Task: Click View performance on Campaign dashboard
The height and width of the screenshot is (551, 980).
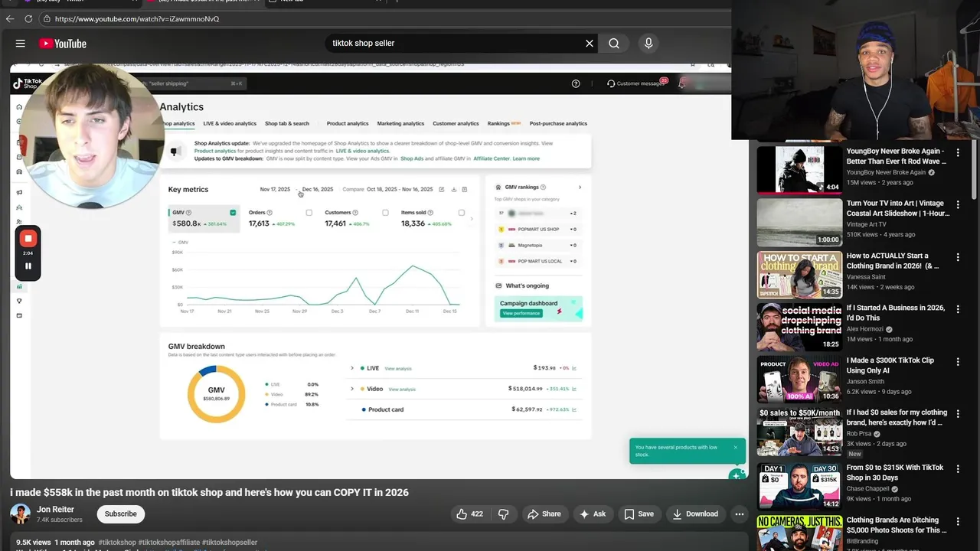Action: pyautogui.click(x=521, y=314)
